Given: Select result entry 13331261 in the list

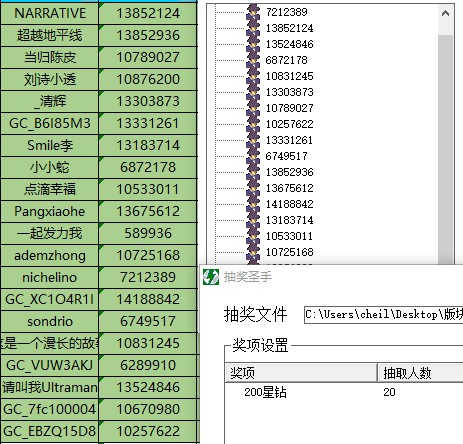Looking at the screenshot, I should (289, 140).
